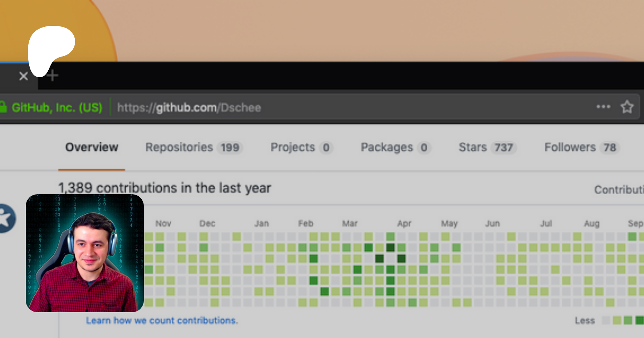Open the page actions three-dot menu
The width and height of the screenshot is (644, 338).
603,107
